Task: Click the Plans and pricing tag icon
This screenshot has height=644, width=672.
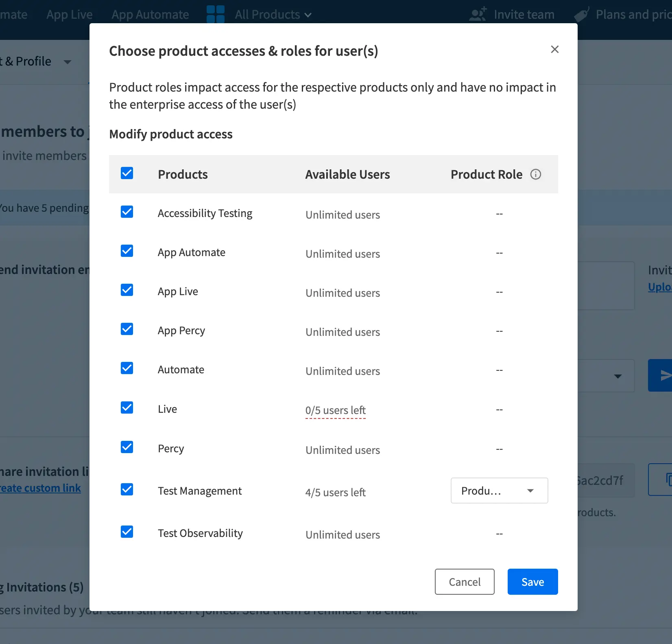Action: (x=582, y=14)
